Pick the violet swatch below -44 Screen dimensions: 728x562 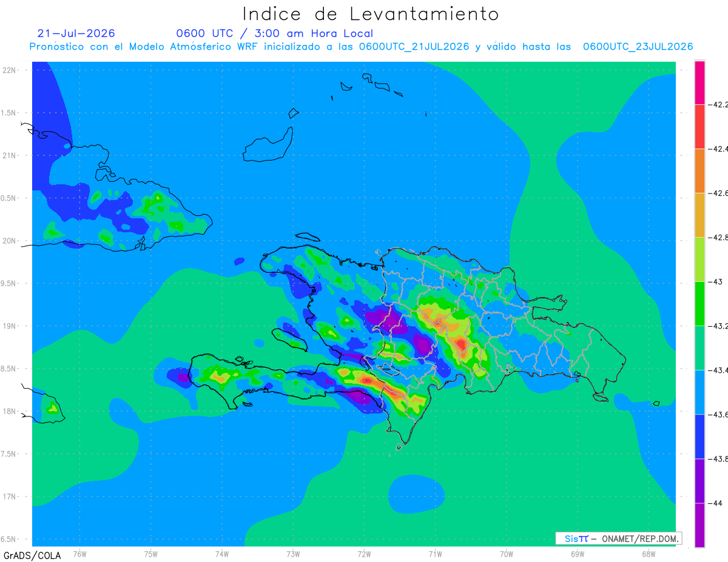point(699,525)
